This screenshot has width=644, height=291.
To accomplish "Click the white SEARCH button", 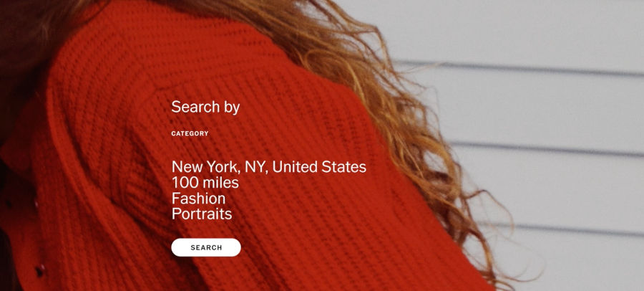I will point(206,247).
